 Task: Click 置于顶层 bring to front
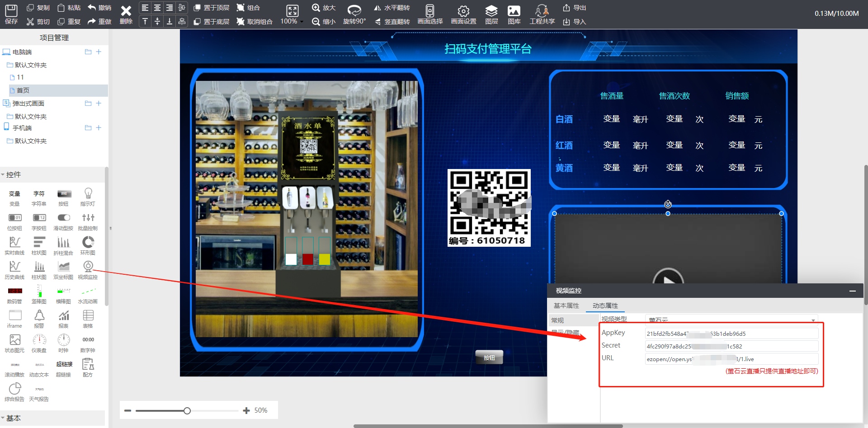(x=211, y=8)
